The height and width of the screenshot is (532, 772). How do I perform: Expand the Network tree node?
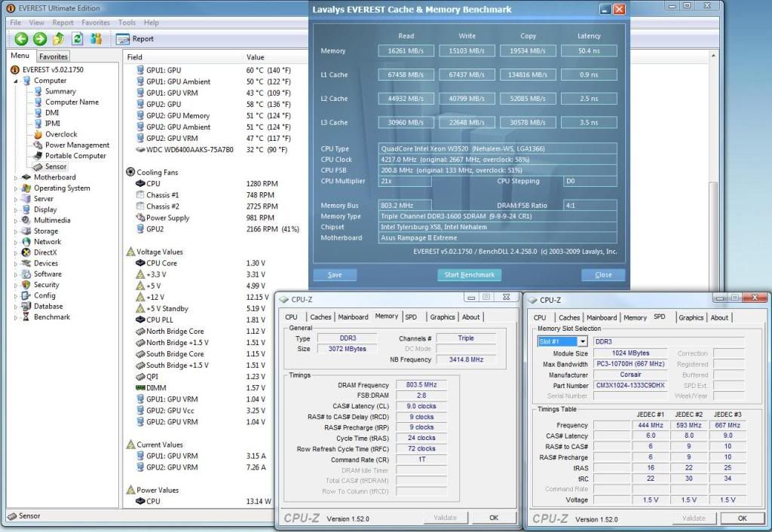click(x=16, y=242)
